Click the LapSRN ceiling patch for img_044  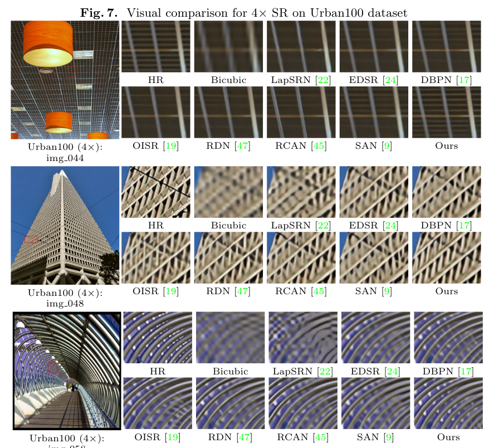point(301,47)
